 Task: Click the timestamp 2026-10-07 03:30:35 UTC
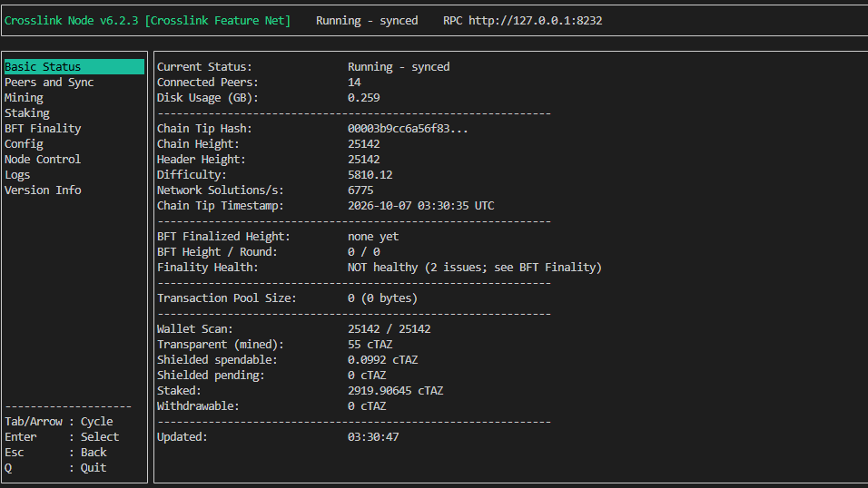pos(420,205)
